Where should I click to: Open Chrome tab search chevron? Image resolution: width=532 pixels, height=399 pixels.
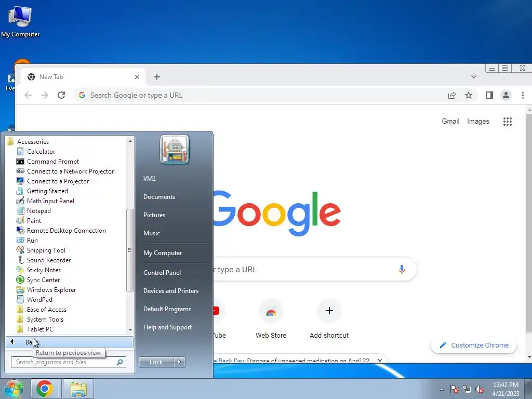[x=474, y=77]
